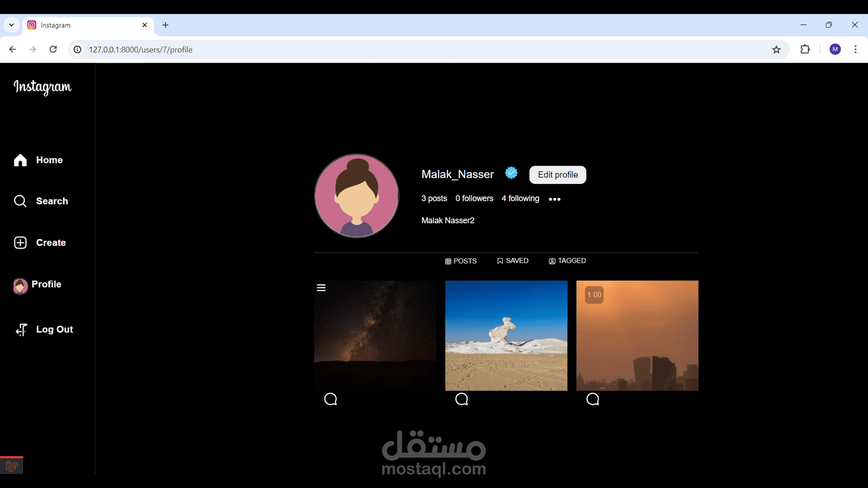
Task: Click the Home icon in sidebar
Action: [20, 160]
